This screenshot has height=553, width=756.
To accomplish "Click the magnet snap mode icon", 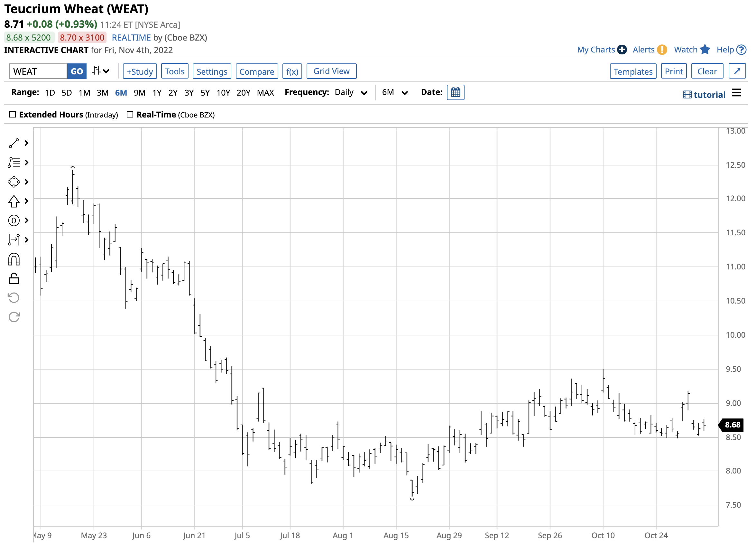I will tap(14, 260).
